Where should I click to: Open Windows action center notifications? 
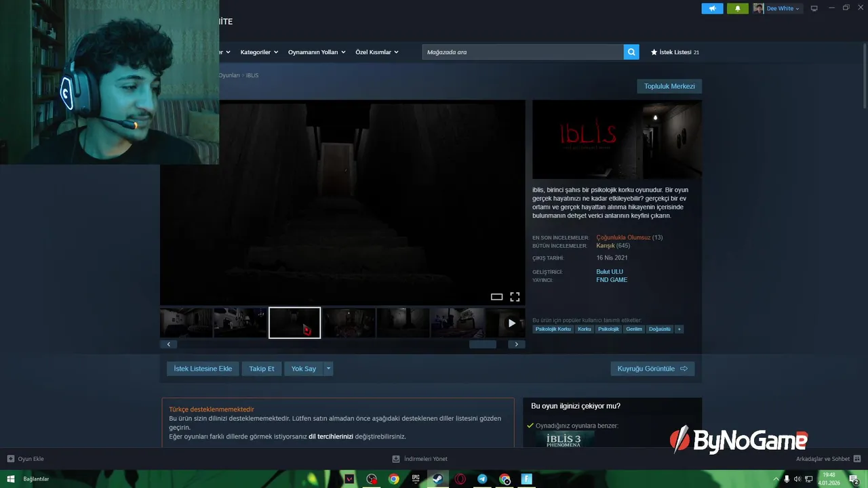854,479
